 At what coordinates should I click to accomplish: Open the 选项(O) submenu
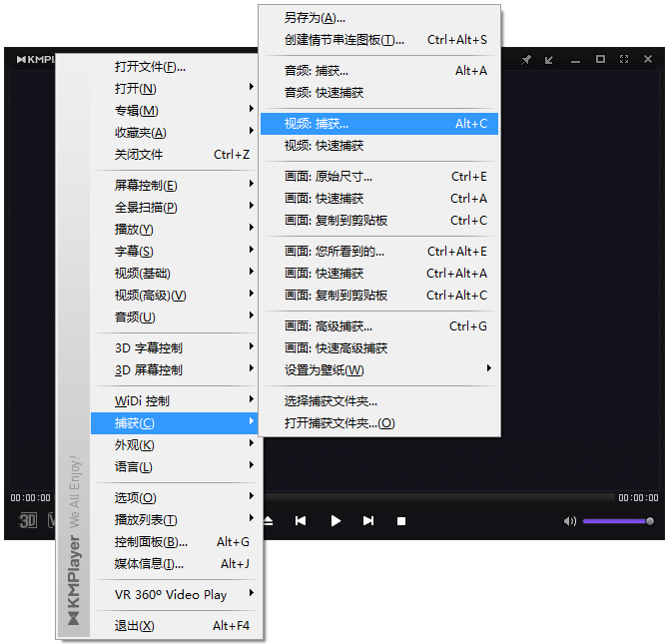pos(175,497)
